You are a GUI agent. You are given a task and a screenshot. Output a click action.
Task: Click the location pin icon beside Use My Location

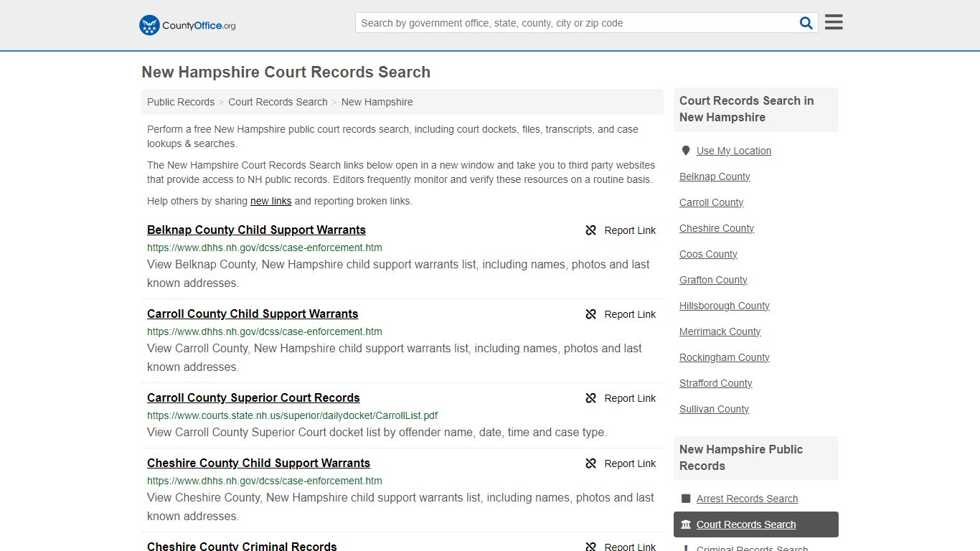point(686,151)
